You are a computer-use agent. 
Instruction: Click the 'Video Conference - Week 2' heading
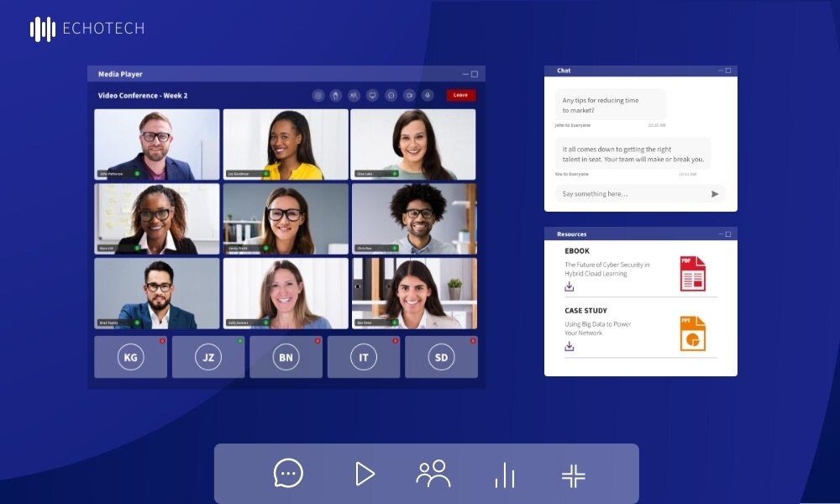pos(143,95)
